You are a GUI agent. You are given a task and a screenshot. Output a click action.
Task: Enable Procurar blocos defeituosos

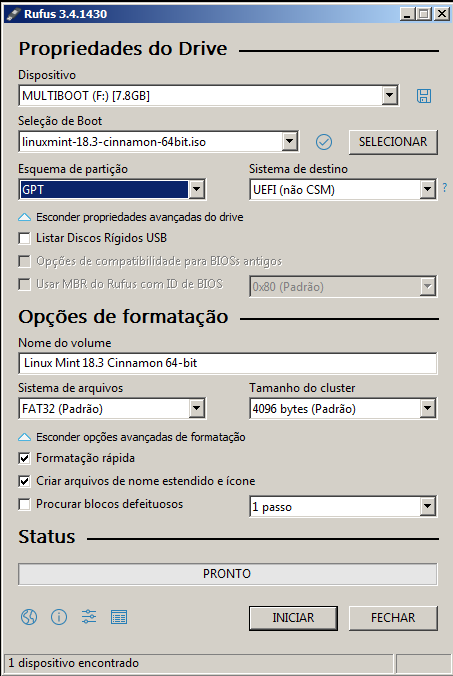click(25, 504)
